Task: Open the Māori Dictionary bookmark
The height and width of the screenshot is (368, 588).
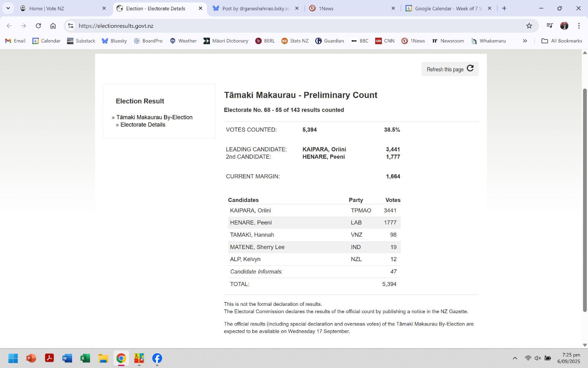Action: [x=226, y=41]
